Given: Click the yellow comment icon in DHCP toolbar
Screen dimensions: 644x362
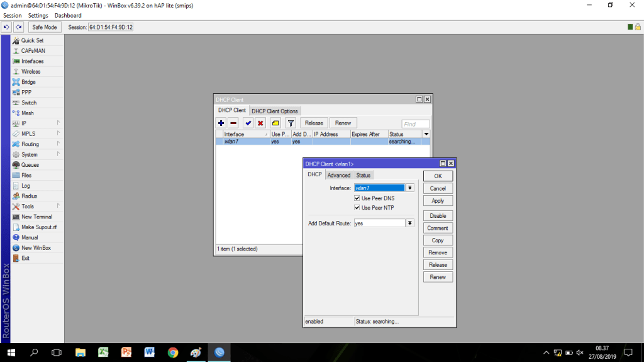Looking at the screenshot, I should (275, 123).
